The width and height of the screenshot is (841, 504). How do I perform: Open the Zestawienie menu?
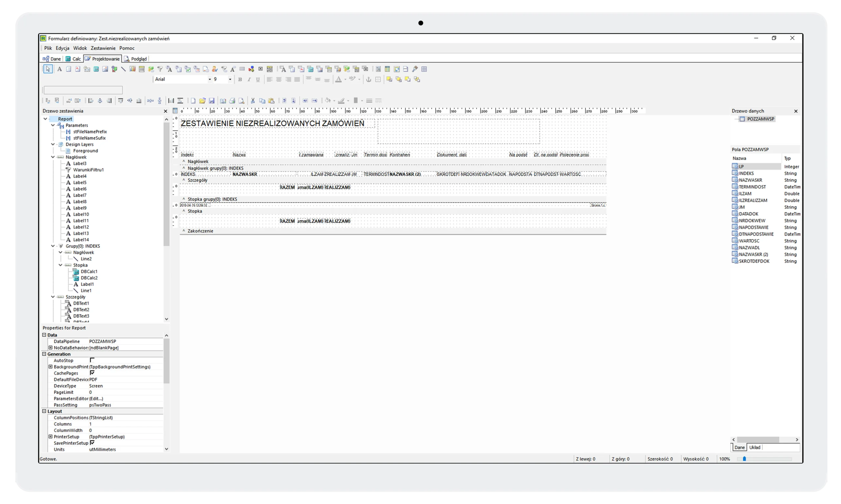[x=102, y=48]
